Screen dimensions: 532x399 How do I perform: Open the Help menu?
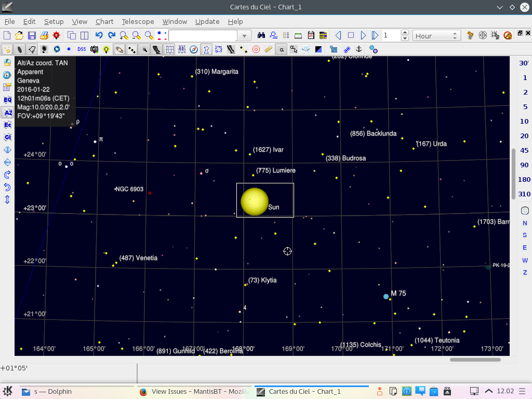tap(235, 21)
